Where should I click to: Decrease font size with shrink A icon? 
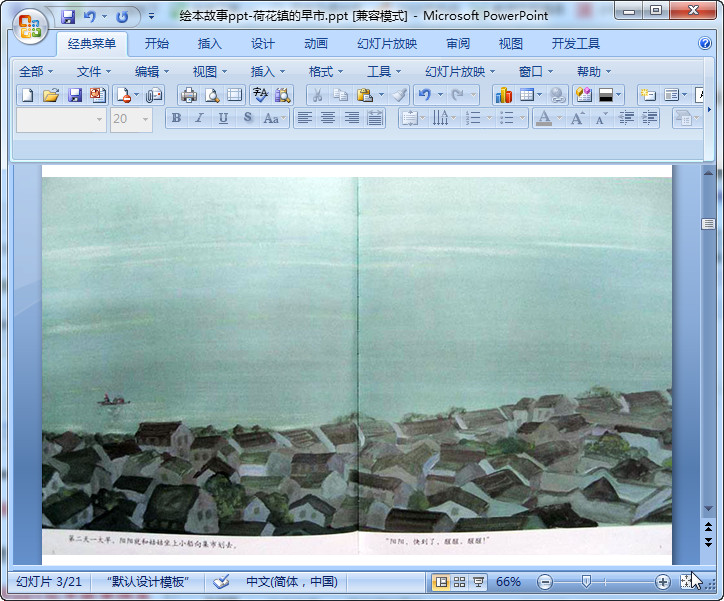point(601,119)
